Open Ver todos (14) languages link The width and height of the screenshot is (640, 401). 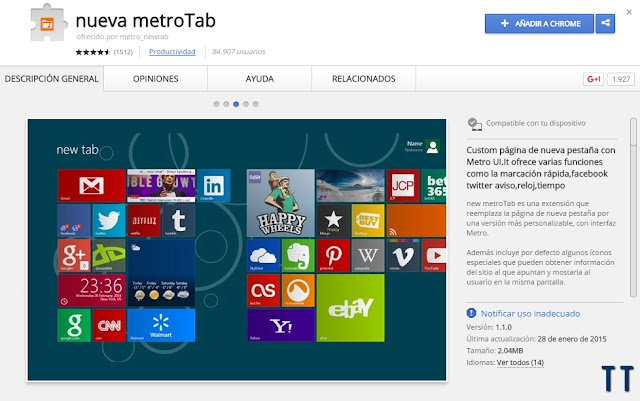click(520, 363)
